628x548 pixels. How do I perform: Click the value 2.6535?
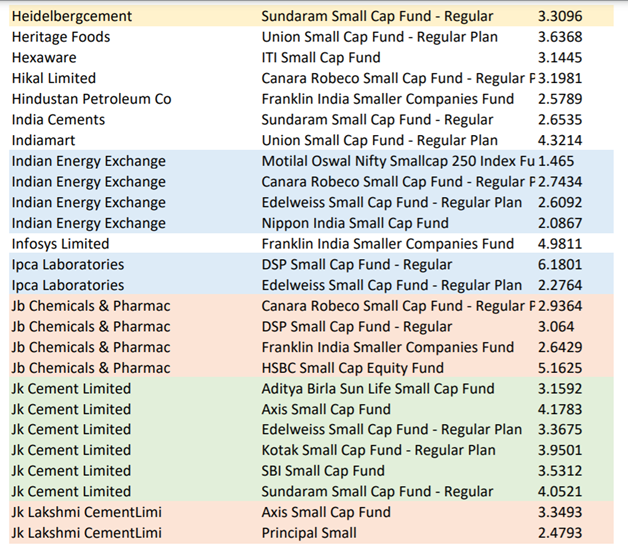tap(560, 120)
